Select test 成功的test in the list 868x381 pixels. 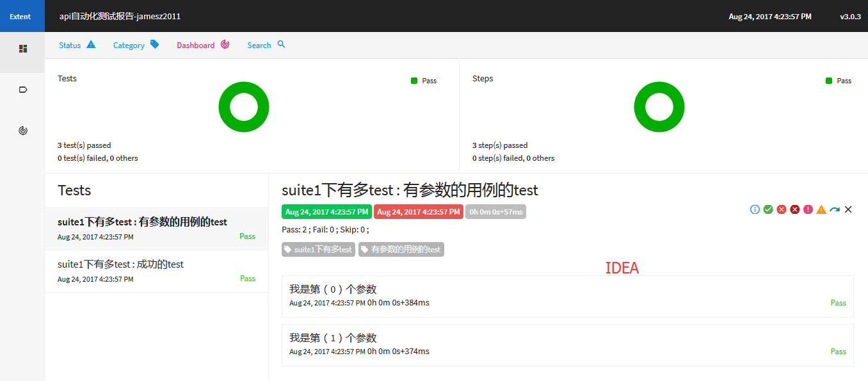coord(156,271)
